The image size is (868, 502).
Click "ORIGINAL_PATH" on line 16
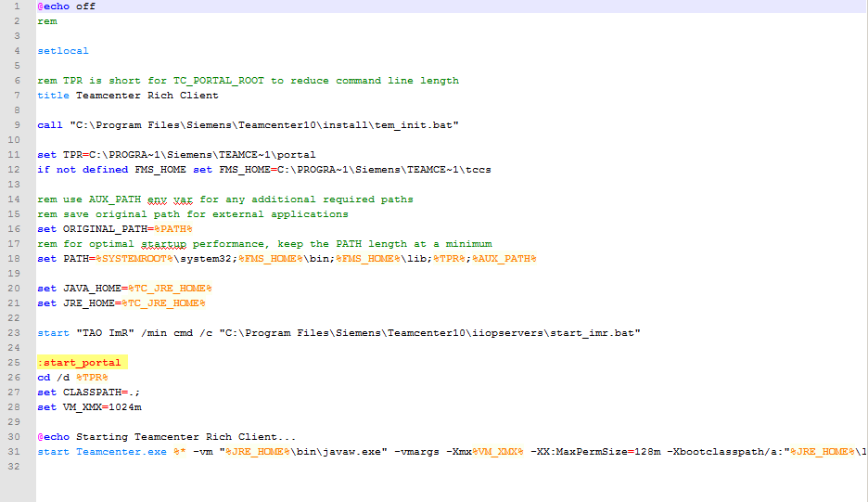[105, 229]
